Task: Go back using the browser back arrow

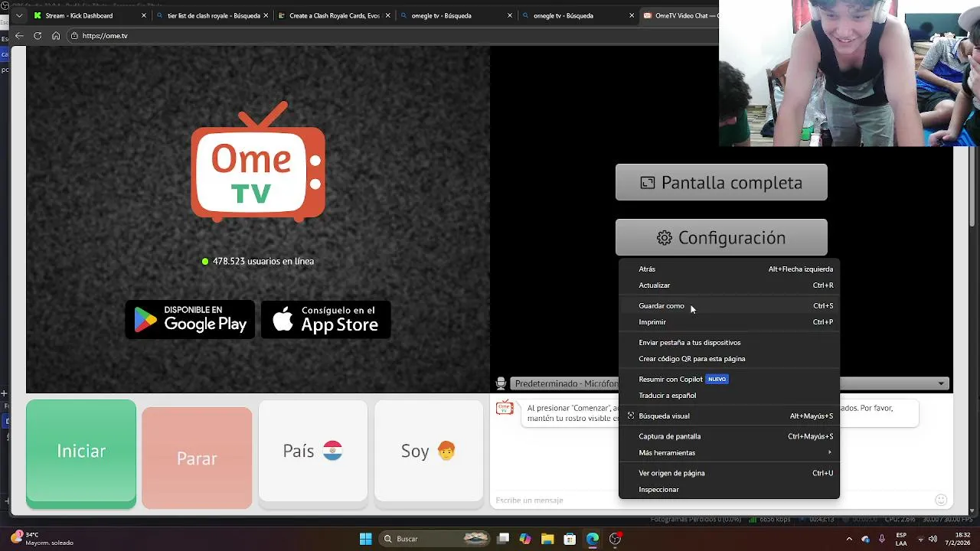Action: [x=19, y=36]
